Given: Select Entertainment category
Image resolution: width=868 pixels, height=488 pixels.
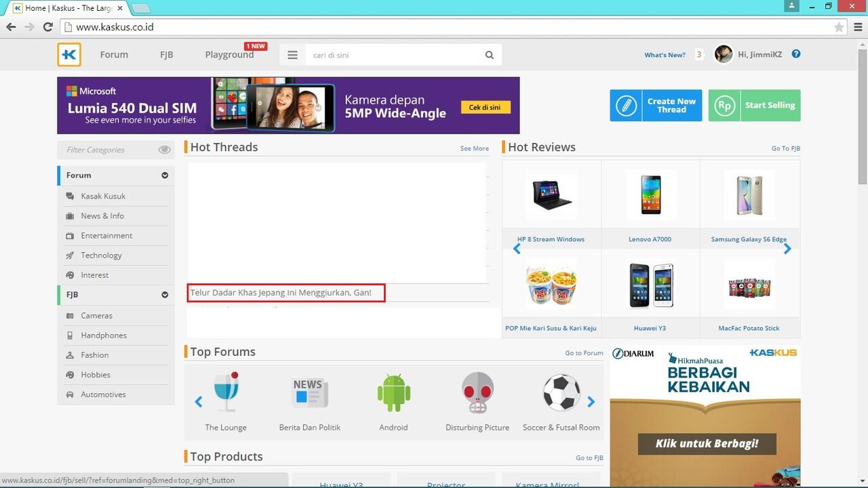Looking at the screenshot, I should coord(106,235).
